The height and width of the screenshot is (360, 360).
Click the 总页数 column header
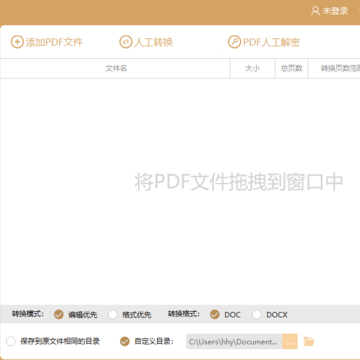[x=291, y=68]
